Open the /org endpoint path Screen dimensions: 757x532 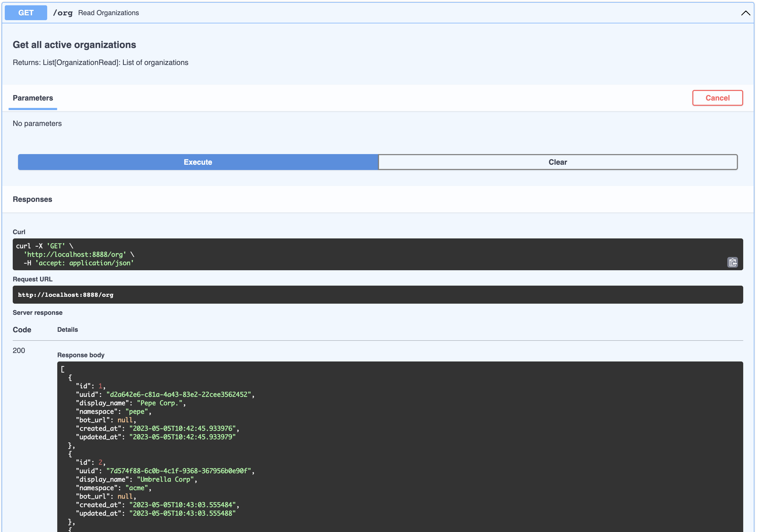click(x=63, y=13)
